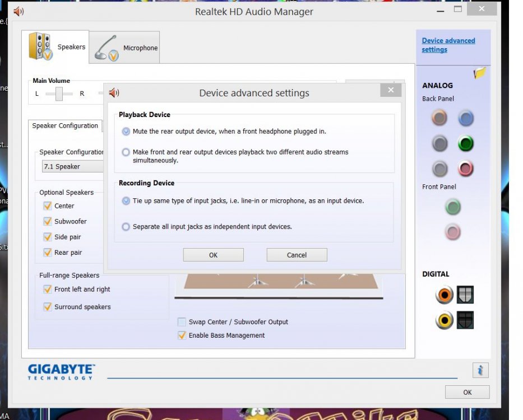Cancel the Device advanced settings dialog
This screenshot has height=420, width=523.
point(297,255)
